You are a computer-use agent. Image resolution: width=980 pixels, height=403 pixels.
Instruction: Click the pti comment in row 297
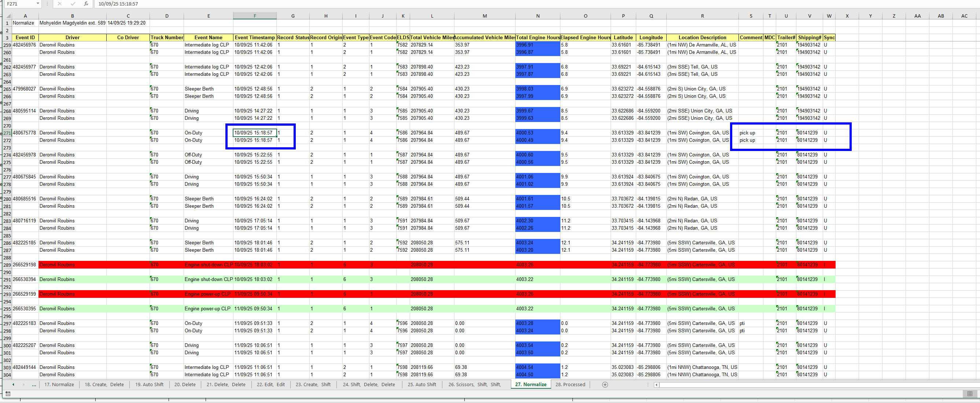[751, 323]
